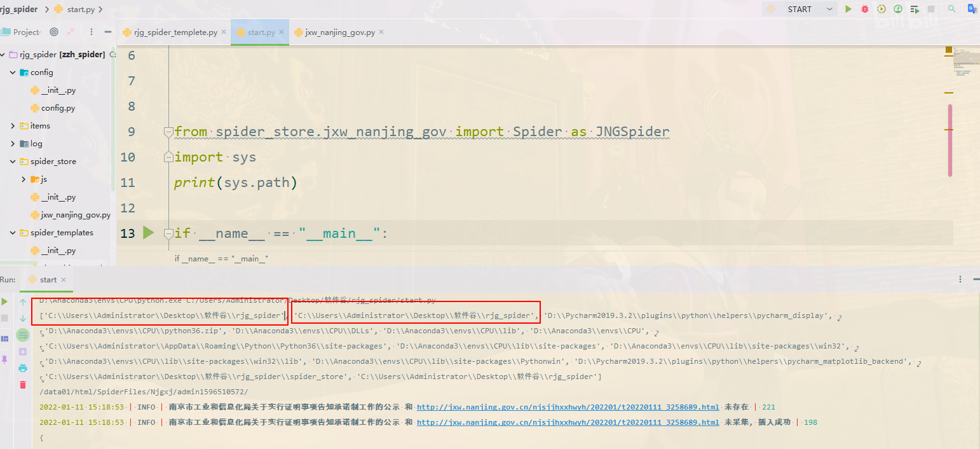Start debugging with the red bug icon
Screen dimensions: 980x449
pos(865,9)
